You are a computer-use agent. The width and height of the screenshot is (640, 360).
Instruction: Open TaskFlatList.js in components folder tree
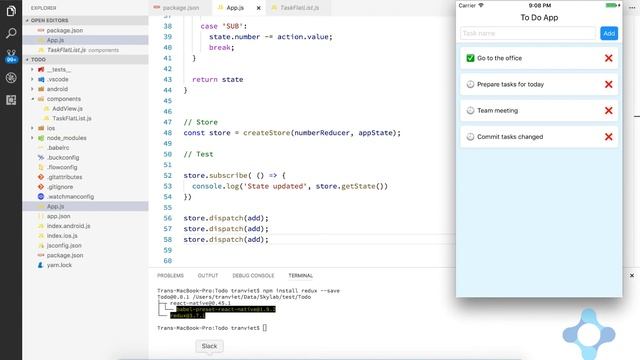click(x=71, y=118)
